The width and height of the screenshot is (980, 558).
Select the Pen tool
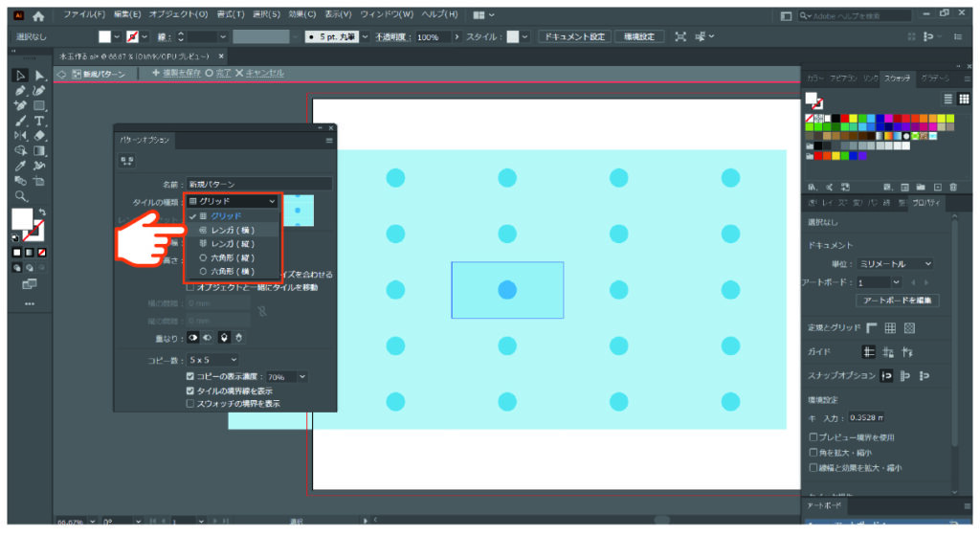click(x=20, y=91)
